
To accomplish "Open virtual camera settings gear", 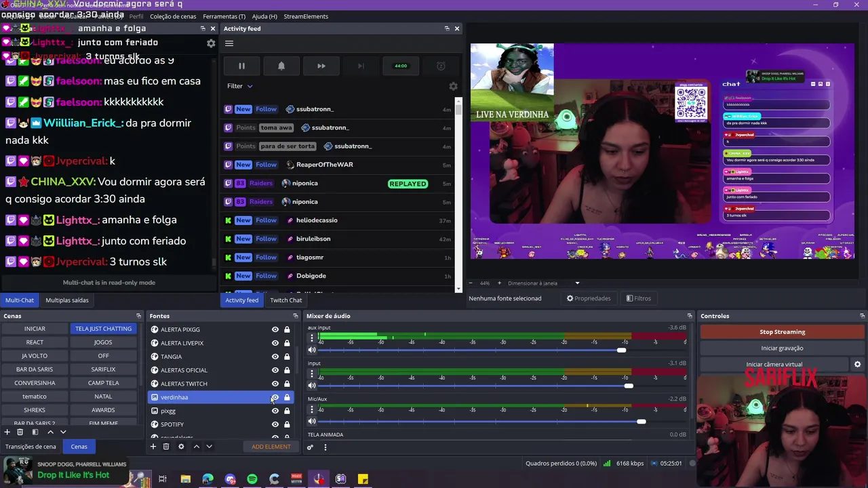I will point(857,365).
